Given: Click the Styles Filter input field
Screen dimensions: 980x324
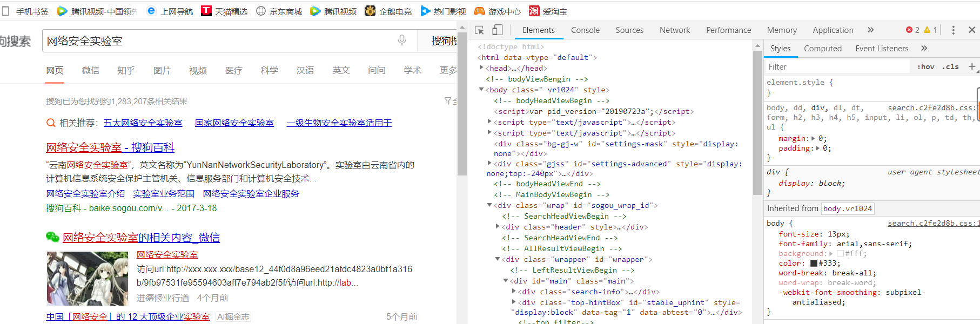Looking at the screenshot, I should (x=837, y=67).
